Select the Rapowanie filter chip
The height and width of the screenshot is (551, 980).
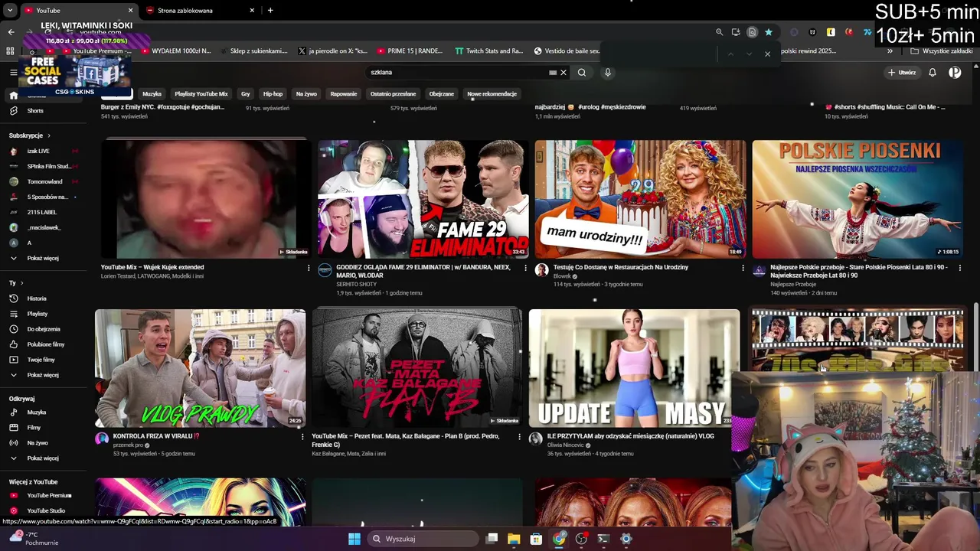pos(344,94)
